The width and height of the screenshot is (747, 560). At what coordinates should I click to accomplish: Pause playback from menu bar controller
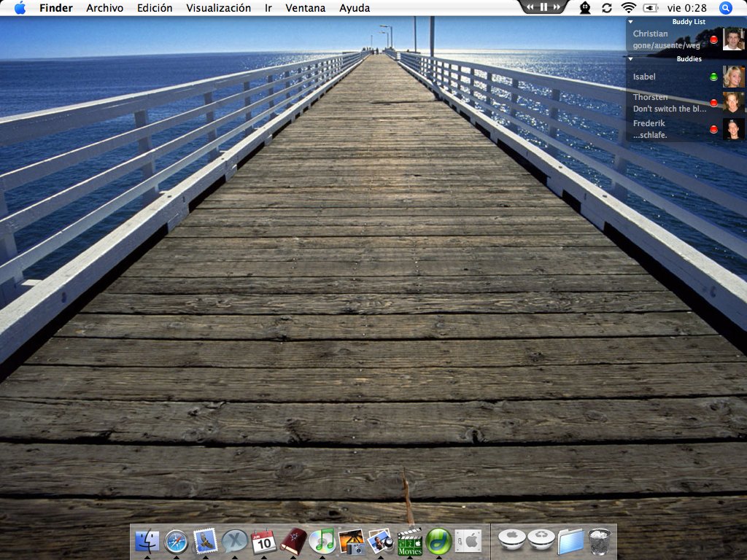pos(543,7)
